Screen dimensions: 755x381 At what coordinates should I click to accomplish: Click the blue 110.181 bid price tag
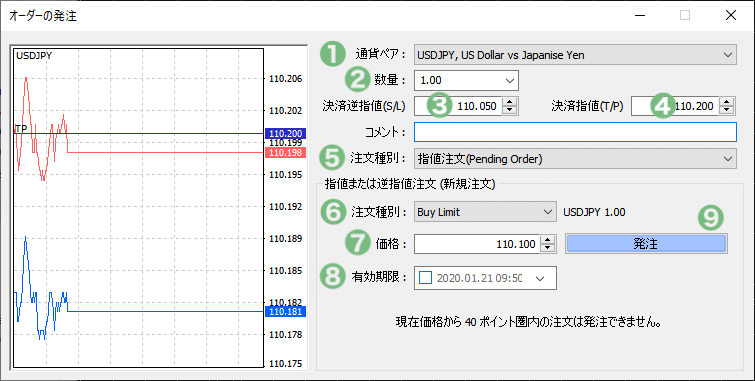point(286,312)
